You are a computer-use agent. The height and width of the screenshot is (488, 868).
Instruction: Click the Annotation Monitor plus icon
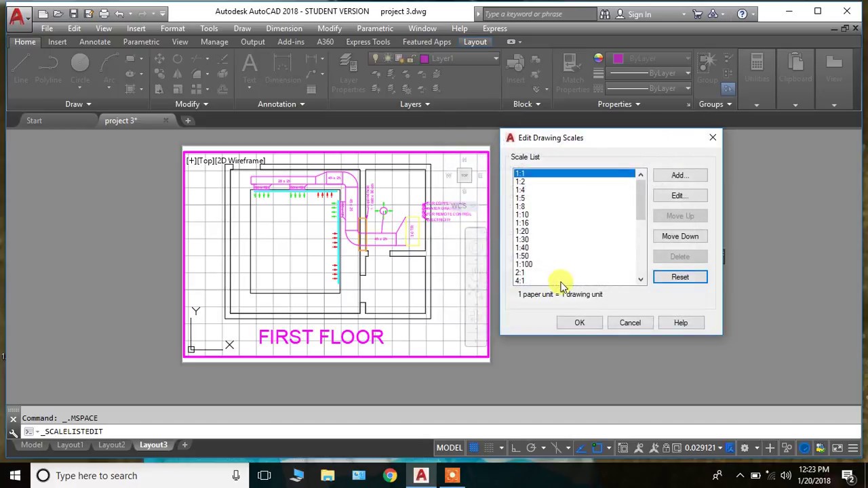pyautogui.click(x=770, y=448)
